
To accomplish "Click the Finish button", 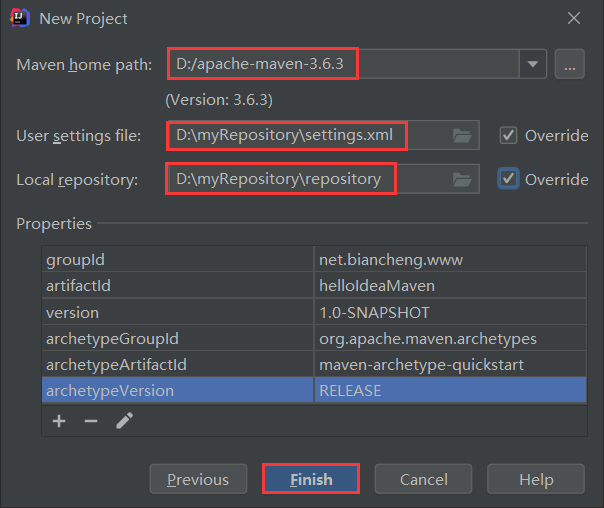I will coord(311,479).
